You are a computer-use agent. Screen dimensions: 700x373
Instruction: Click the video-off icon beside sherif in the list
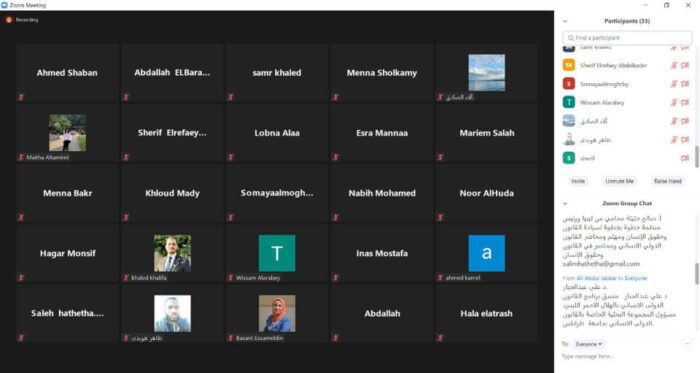click(x=685, y=158)
